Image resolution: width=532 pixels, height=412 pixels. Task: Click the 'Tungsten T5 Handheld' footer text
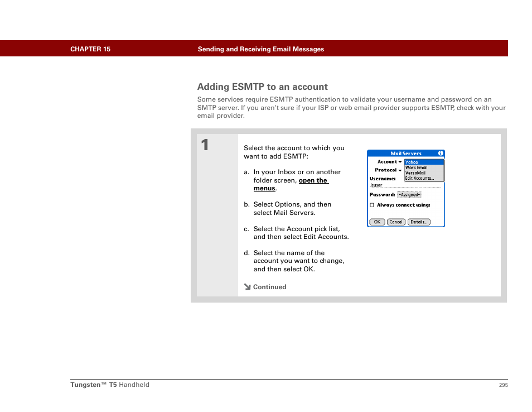[x=110, y=385]
